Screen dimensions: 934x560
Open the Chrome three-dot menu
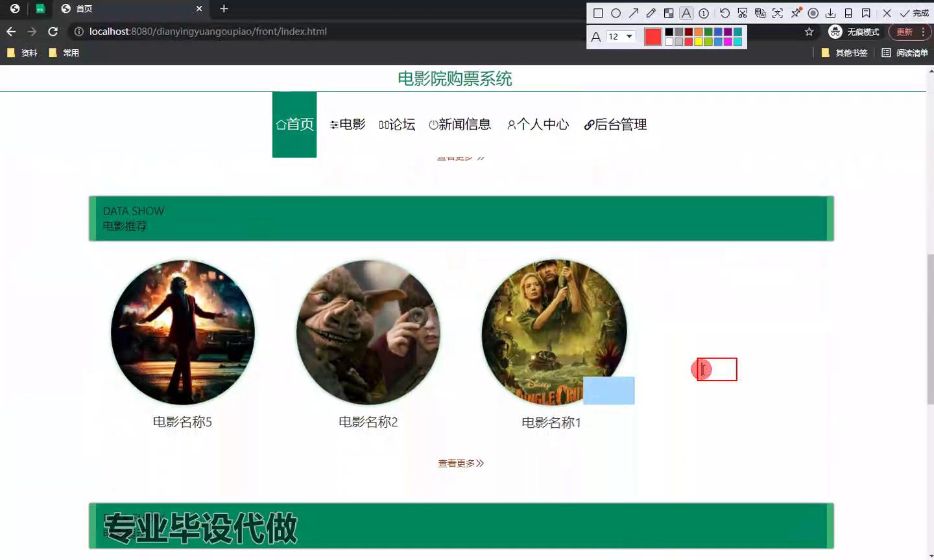coord(923,32)
